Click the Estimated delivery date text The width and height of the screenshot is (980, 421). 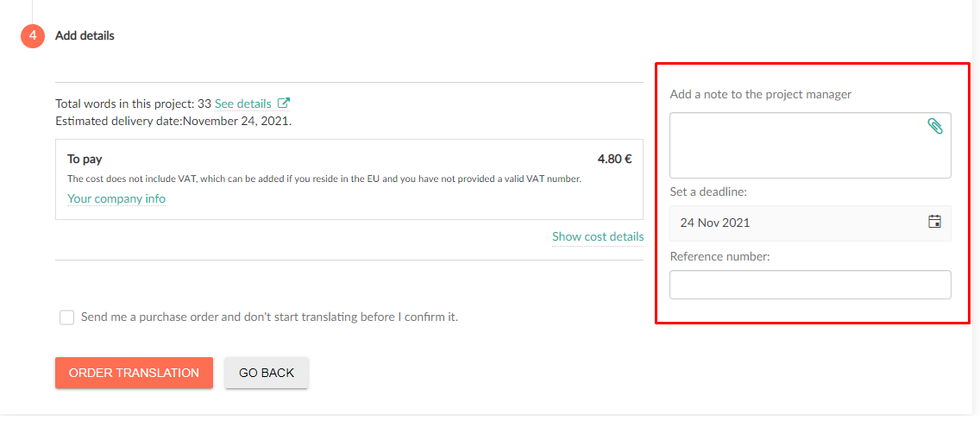tap(173, 121)
